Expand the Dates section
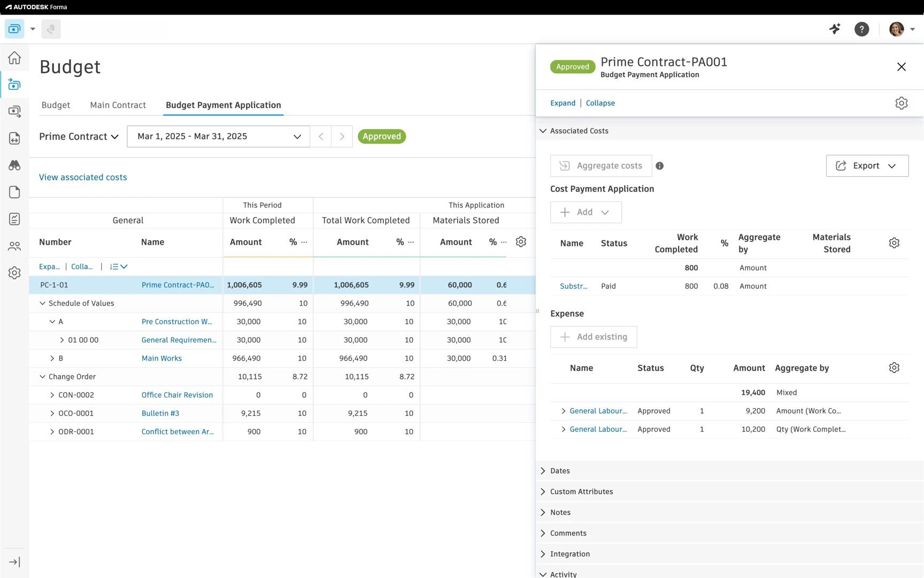924x578 pixels. 543,471
